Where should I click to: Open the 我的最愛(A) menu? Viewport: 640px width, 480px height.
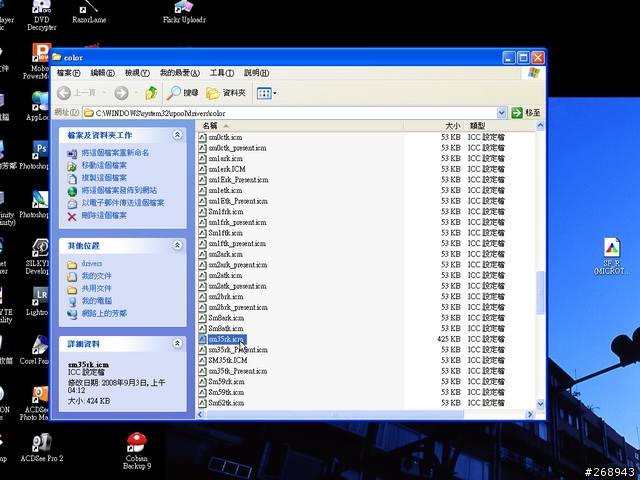pyautogui.click(x=180, y=73)
